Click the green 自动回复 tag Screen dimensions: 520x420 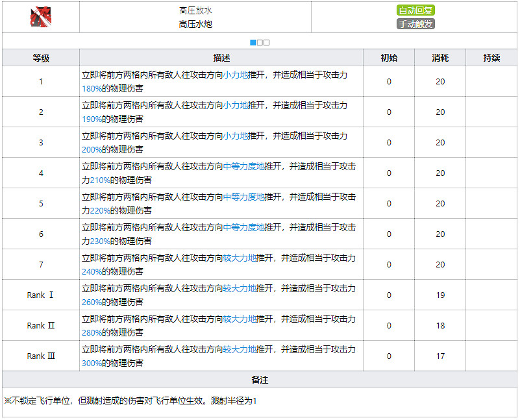pos(415,10)
